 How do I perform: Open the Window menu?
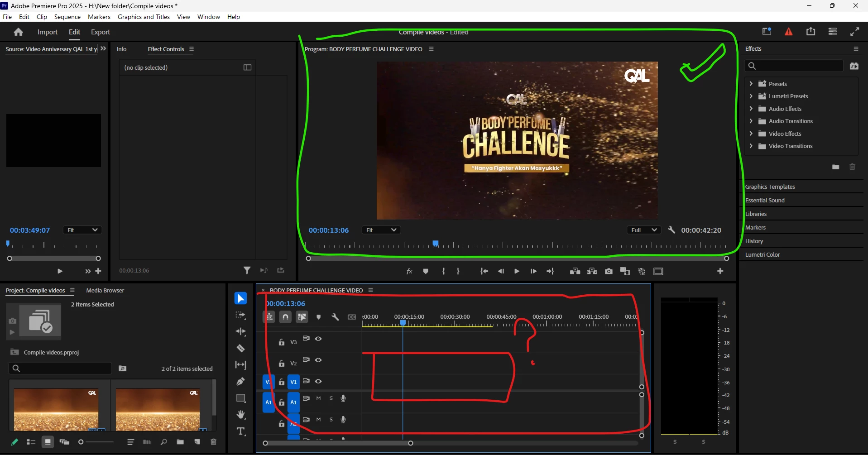209,17
